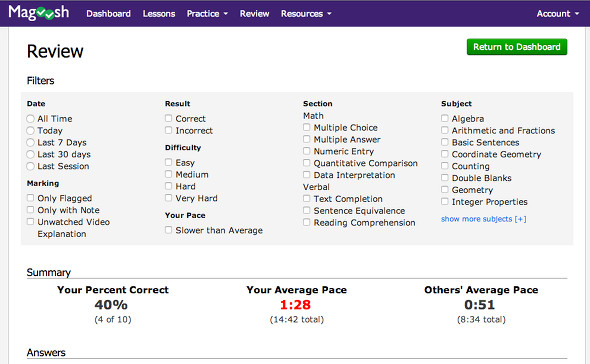Select the Today date radio button
The height and width of the screenshot is (364, 590).
(x=30, y=131)
